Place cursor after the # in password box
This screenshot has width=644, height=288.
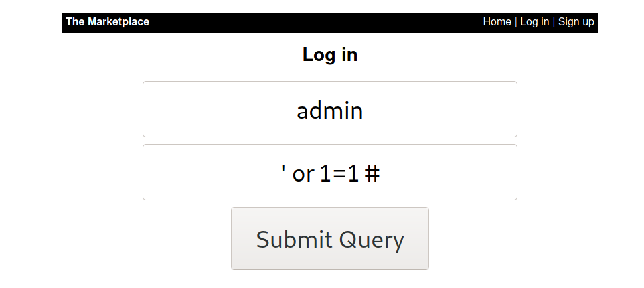(380, 173)
